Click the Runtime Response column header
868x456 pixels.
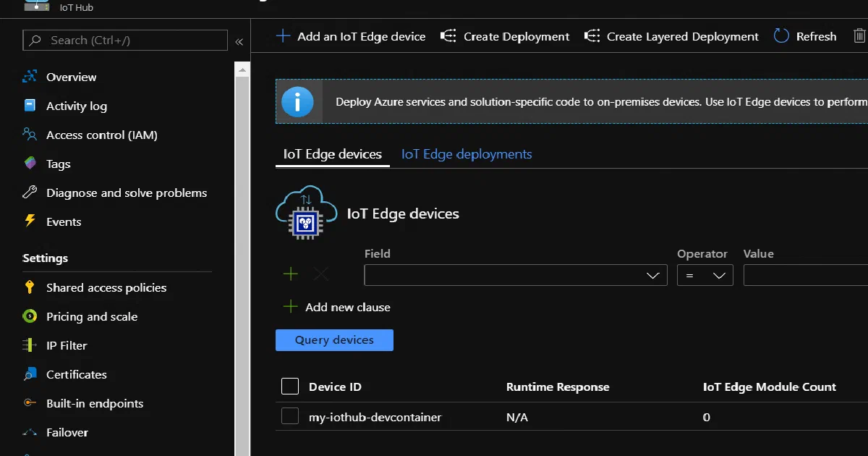coord(558,387)
